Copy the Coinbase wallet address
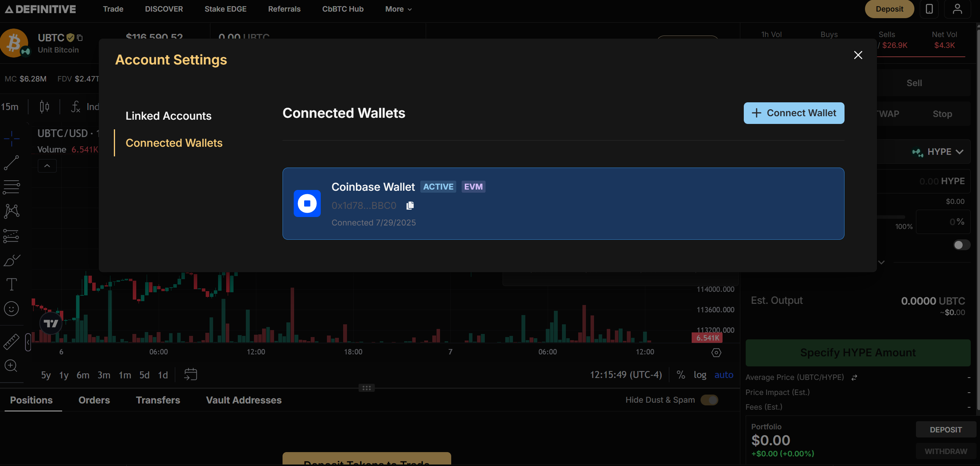 tap(410, 205)
